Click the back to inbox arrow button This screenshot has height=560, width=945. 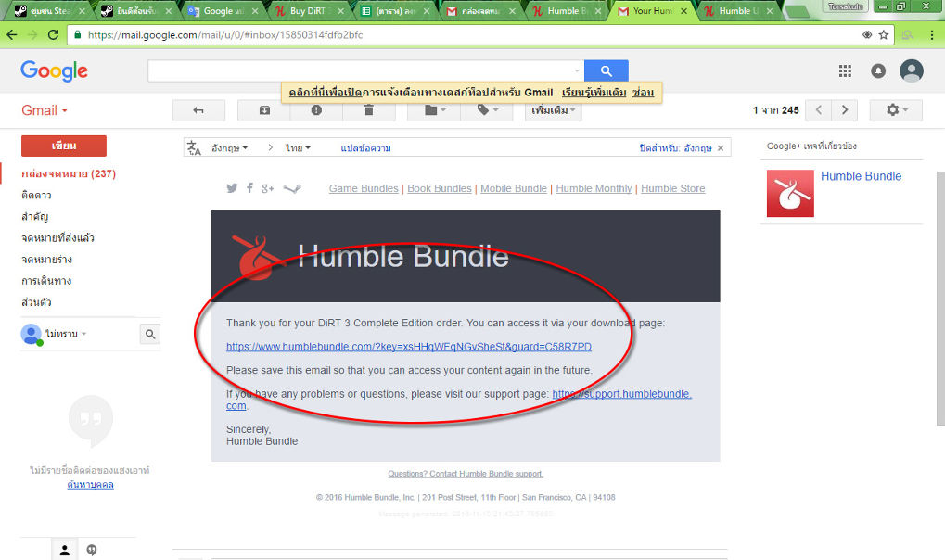[198, 110]
